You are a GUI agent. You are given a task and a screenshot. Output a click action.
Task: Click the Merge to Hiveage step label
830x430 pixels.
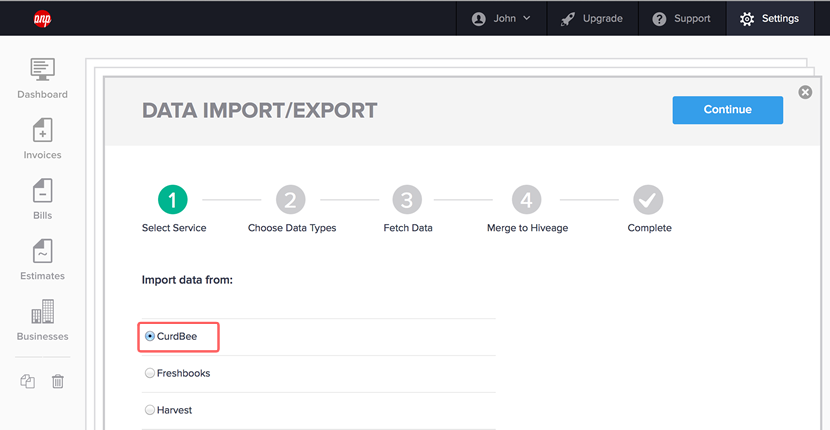point(527,228)
